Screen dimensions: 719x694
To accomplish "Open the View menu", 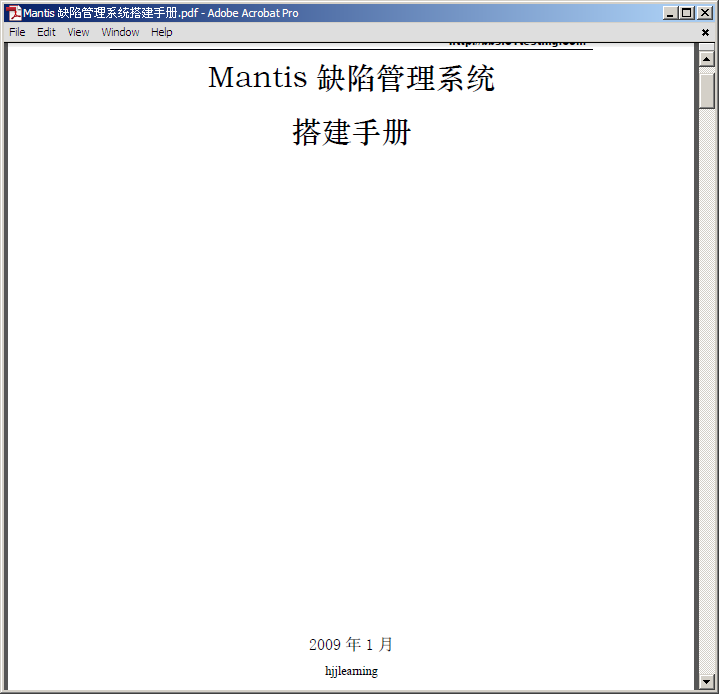I will (78, 32).
